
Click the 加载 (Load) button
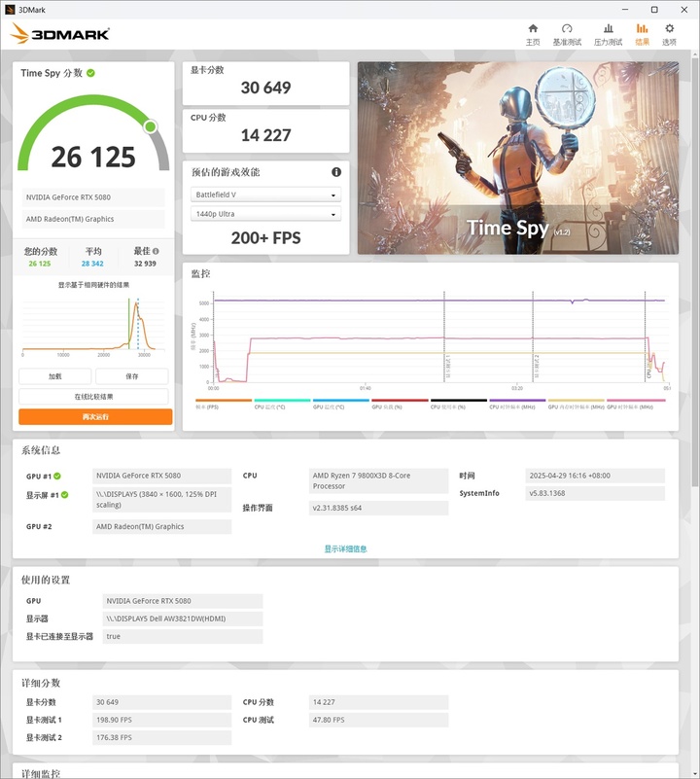click(x=55, y=376)
